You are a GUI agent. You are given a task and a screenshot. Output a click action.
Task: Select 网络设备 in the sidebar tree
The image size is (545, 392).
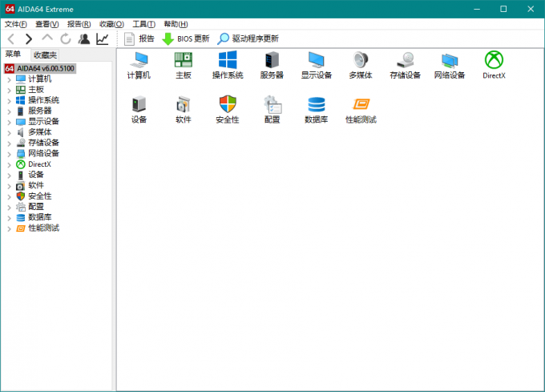click(43, 153)
